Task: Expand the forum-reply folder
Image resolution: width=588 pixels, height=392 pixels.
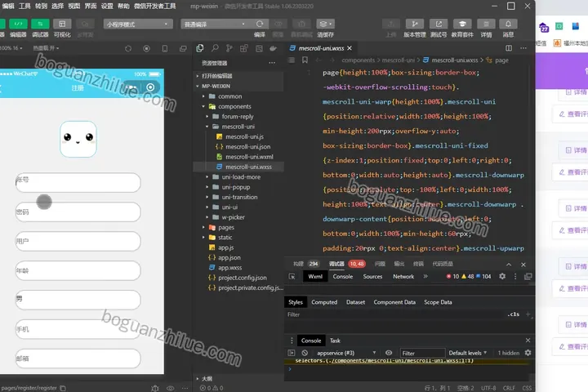Action: (238, 117)
